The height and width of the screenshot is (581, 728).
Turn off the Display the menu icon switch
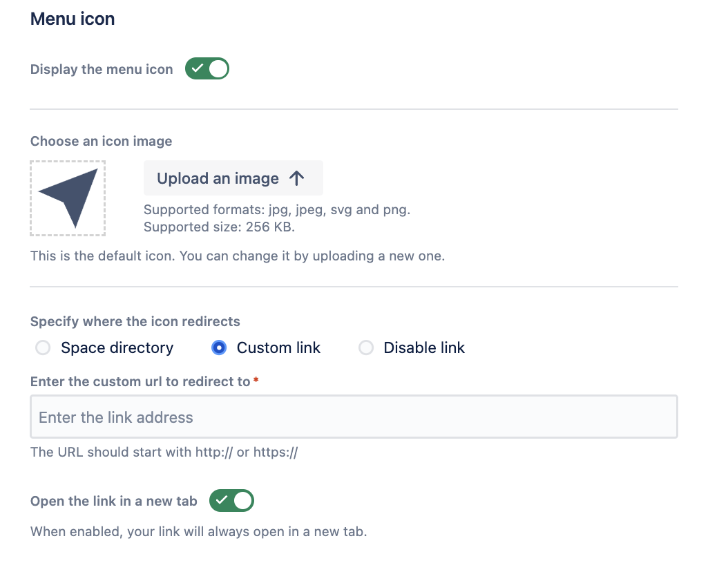207,69
